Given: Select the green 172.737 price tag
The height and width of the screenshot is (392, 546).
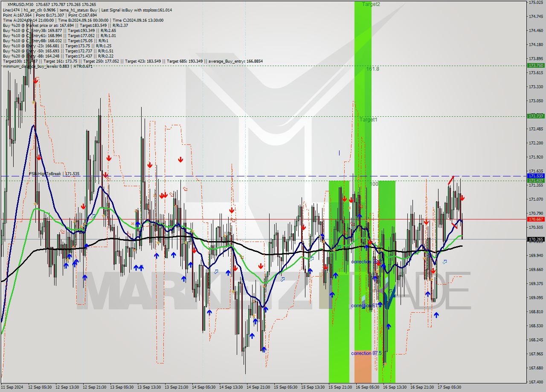Looking at the screenshot, I should (536, 116).
